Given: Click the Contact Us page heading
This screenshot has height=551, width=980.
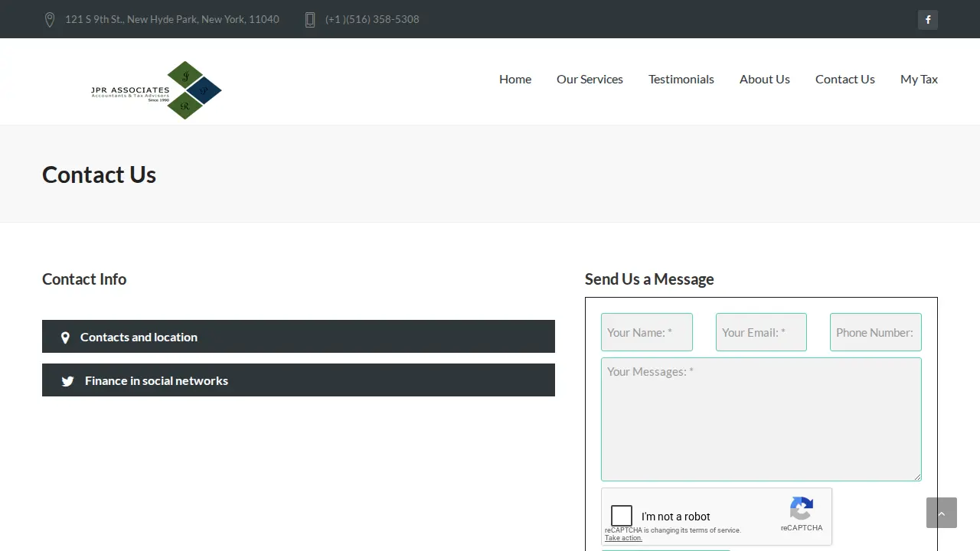Looking at the screenshot, I should tap(99, 174).
